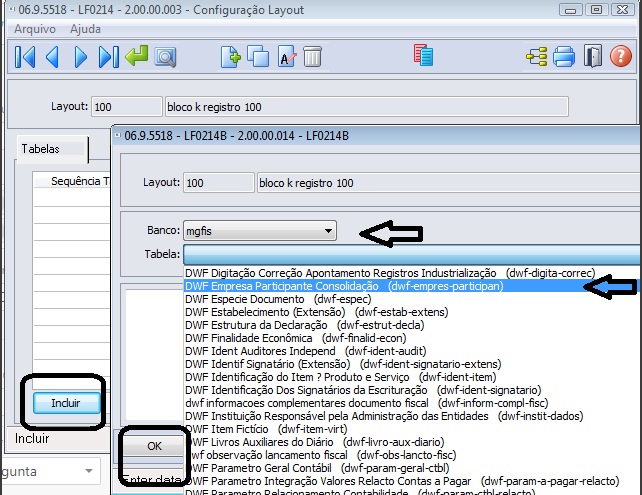Select DWF Identificação do Item Produto e Serviço

(411, 377)
